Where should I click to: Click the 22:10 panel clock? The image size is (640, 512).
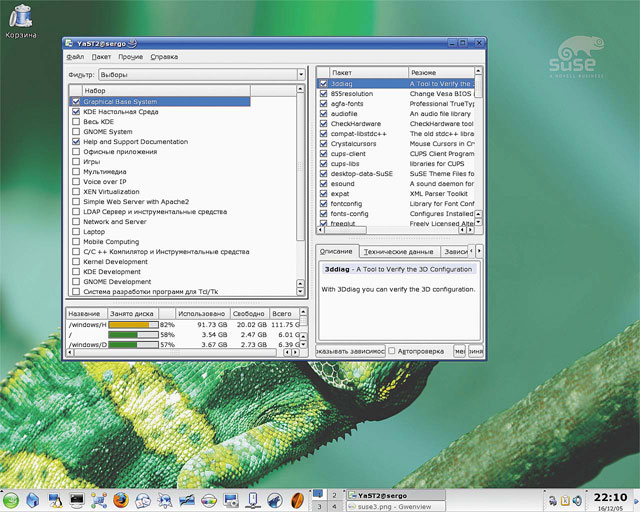click(610, 497)
